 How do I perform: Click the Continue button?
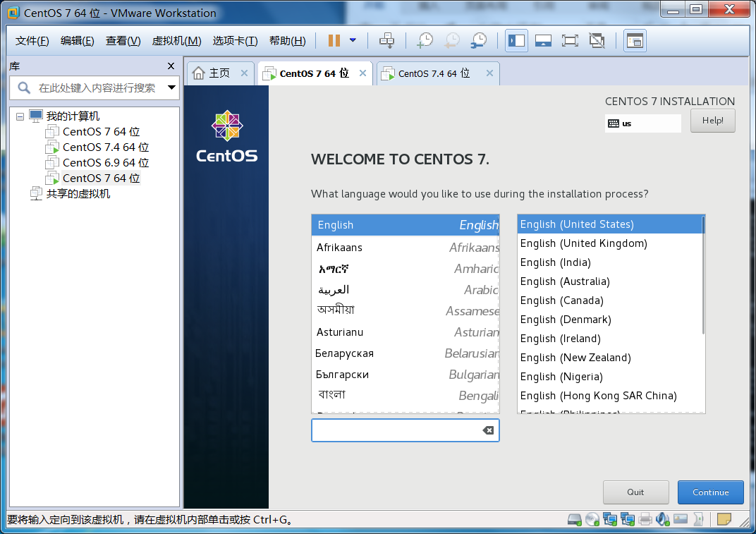tap(710, 492)
